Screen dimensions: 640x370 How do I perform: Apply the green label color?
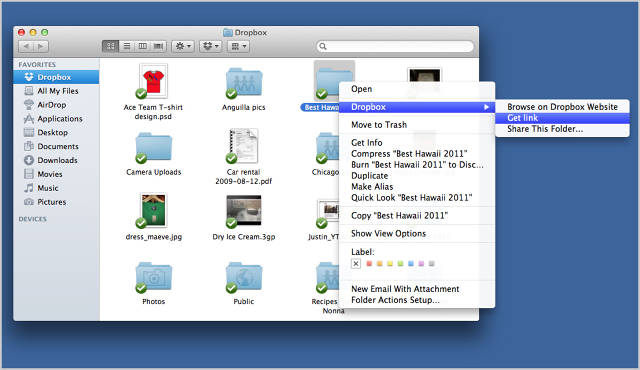pyautogui.click(x=400, y=264)
